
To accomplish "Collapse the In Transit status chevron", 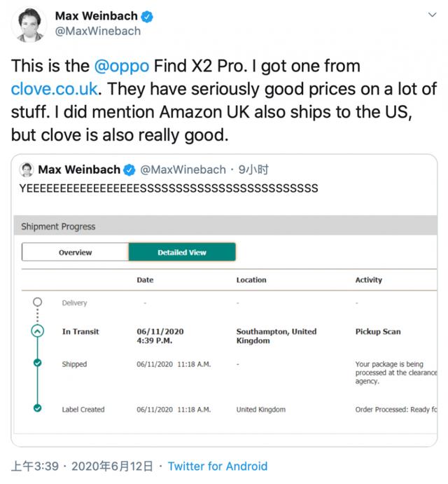I will (38, 331).
